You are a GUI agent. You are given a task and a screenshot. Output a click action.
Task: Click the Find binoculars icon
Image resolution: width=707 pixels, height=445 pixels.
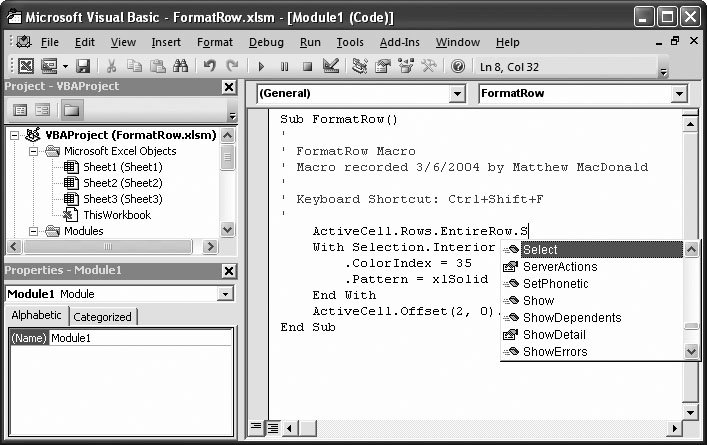coord(181,66)
